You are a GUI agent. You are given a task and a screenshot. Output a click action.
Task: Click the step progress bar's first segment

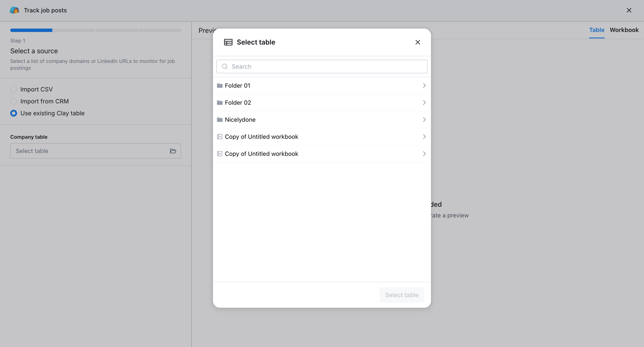click(x=32, y=30)
